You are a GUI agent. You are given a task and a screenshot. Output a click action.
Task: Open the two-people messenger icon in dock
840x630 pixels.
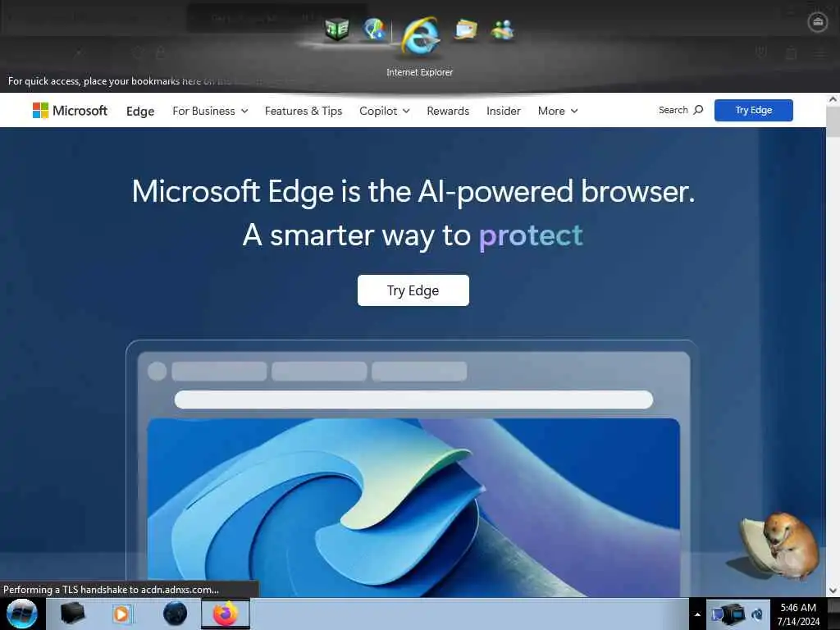(503, 30)
